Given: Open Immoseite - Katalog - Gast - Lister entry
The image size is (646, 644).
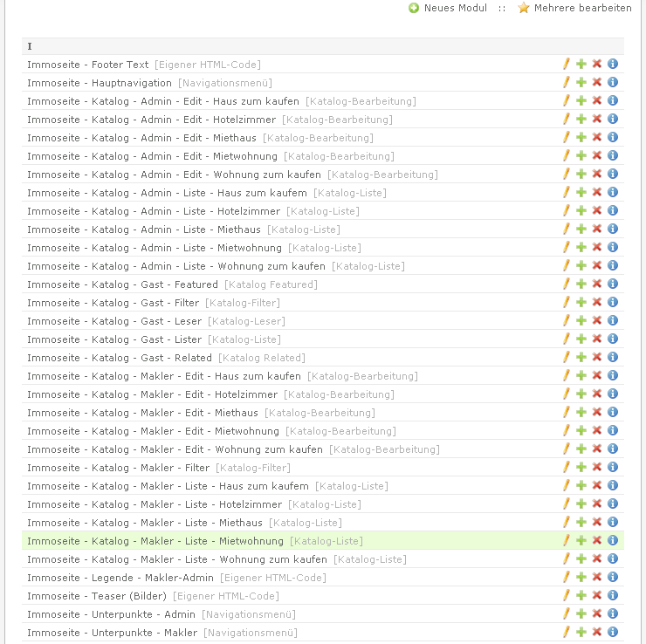Looking at the screenshot, I should 114,339.
